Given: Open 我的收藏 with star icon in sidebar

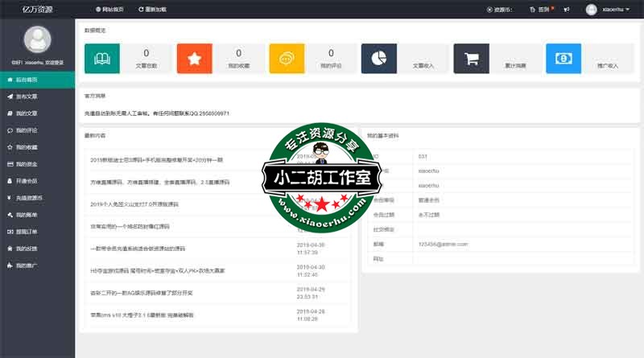Looking at the screenshot, I should [x=37, y=147].
